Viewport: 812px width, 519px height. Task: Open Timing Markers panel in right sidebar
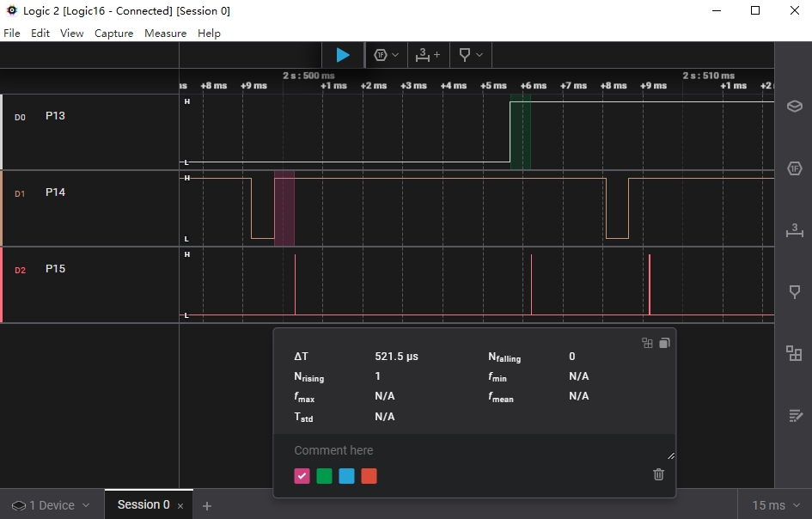(x=795, y=291)
